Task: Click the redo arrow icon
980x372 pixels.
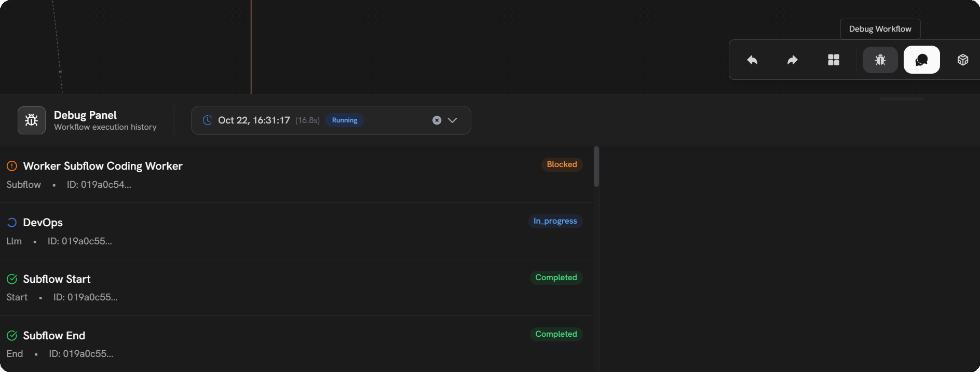Action: [x=793, y=60]
